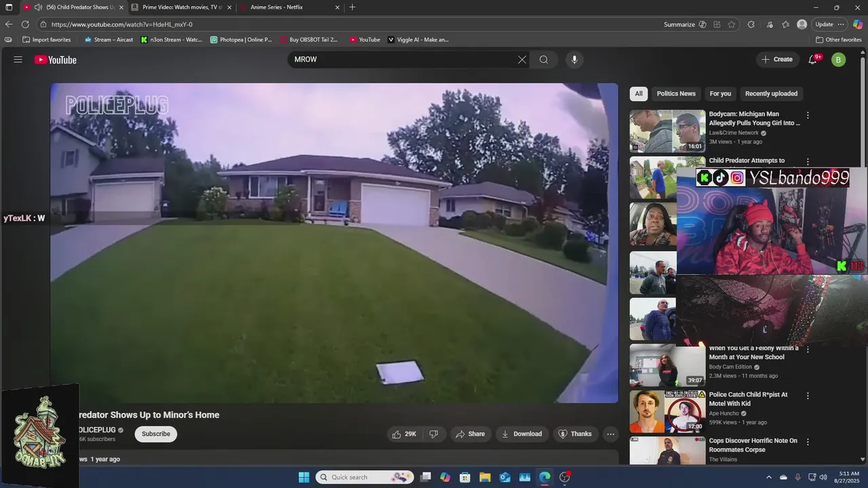Select the For you filter chip
The image size is (868, 488).
[x=720, y=94]
